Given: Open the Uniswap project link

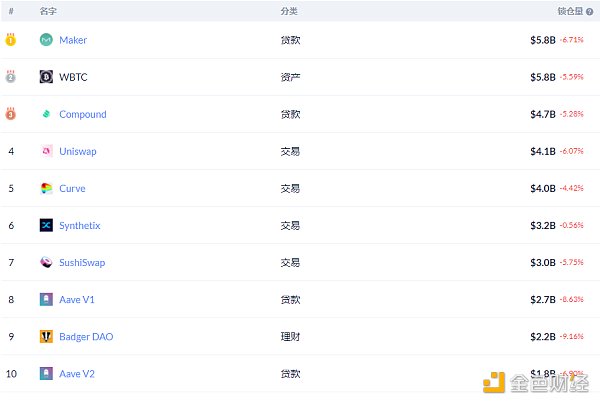Looking at the screenshot, I should 78,151.
